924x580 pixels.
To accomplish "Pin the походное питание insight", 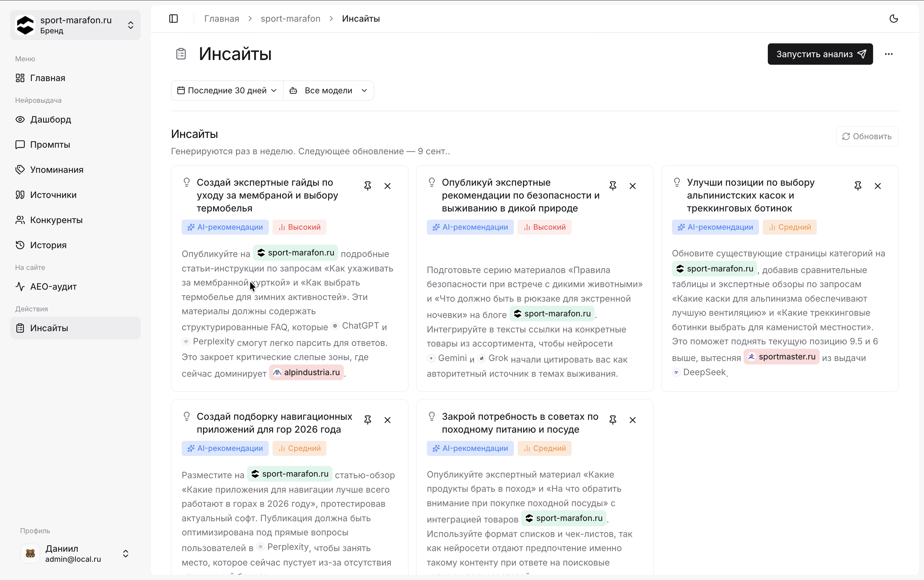I will click(613, 420).
